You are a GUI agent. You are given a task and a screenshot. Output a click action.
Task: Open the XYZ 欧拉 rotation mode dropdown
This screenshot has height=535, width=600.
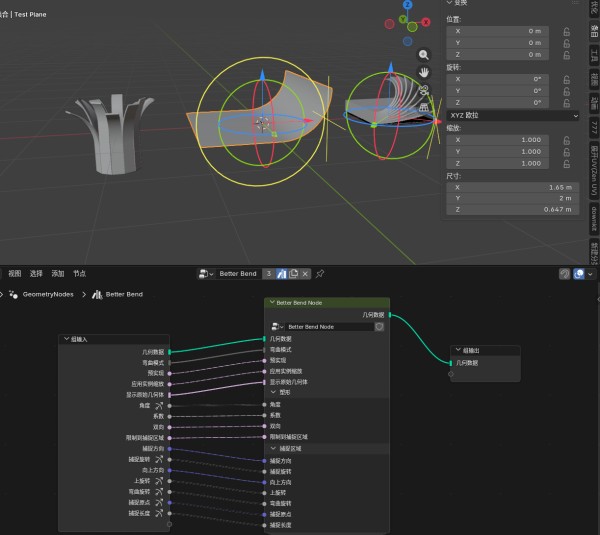[513, 115]
